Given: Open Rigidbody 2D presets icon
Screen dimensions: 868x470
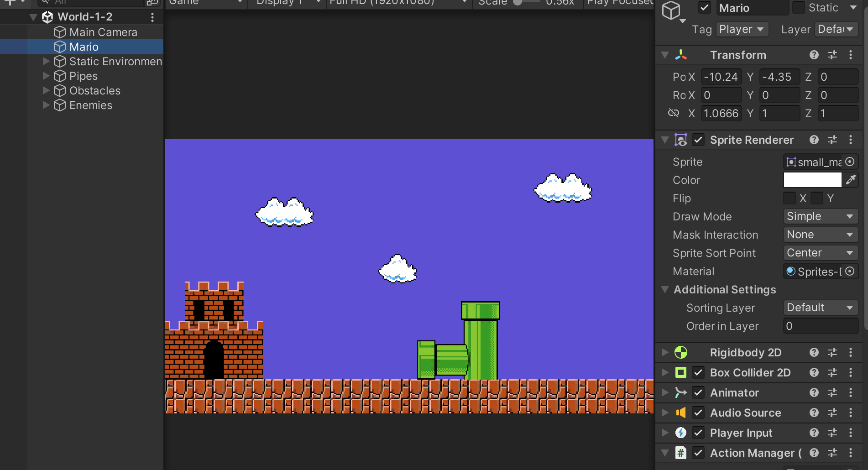Looking at the screenshot, I should tap(832, 352).
